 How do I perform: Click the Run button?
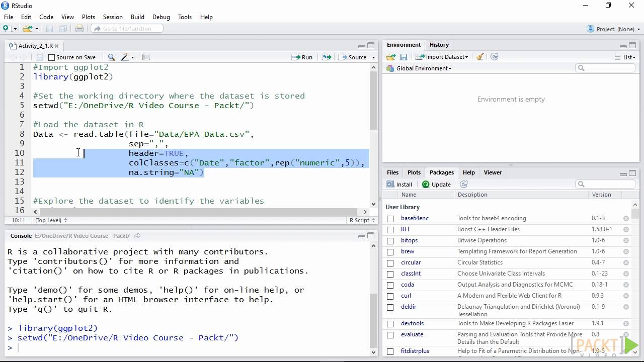[302, 57]
